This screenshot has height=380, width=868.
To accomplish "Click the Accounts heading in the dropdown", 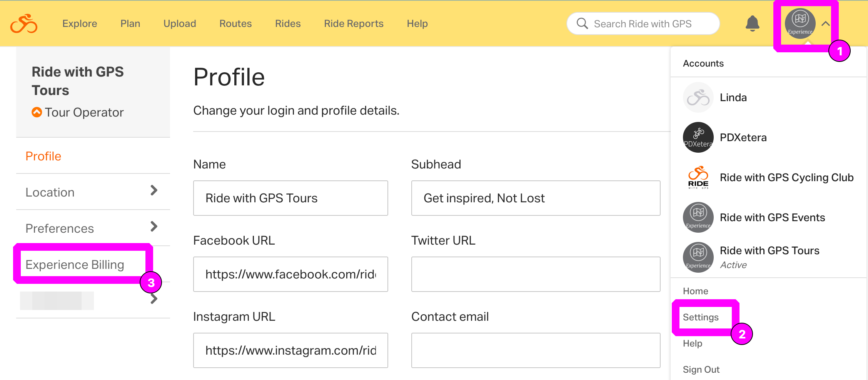I will [703, 63].
